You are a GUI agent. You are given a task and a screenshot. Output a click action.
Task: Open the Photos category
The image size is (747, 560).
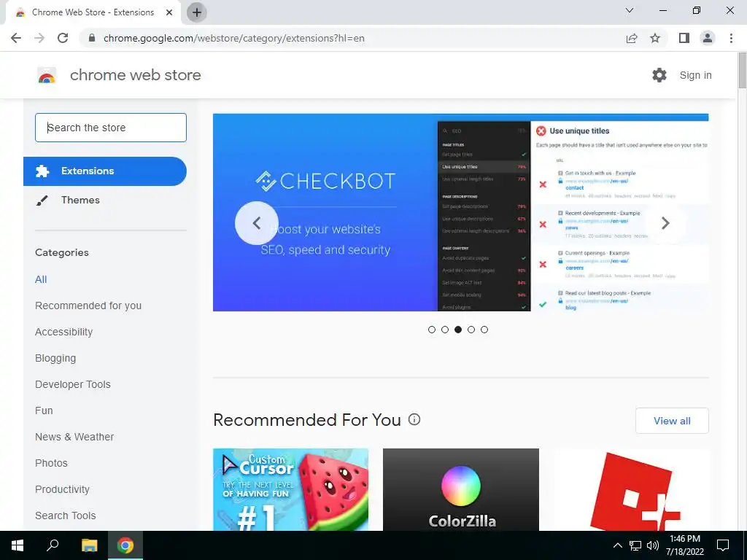pyautogui.click(x=52, y=463)
